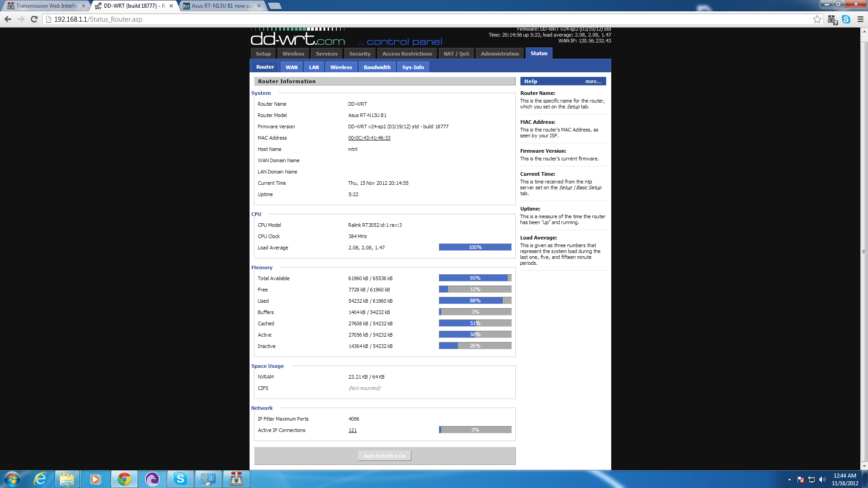Screen dimensions: 868x488
Task: Open a new Chrome tab
Action: pos(274,6)
